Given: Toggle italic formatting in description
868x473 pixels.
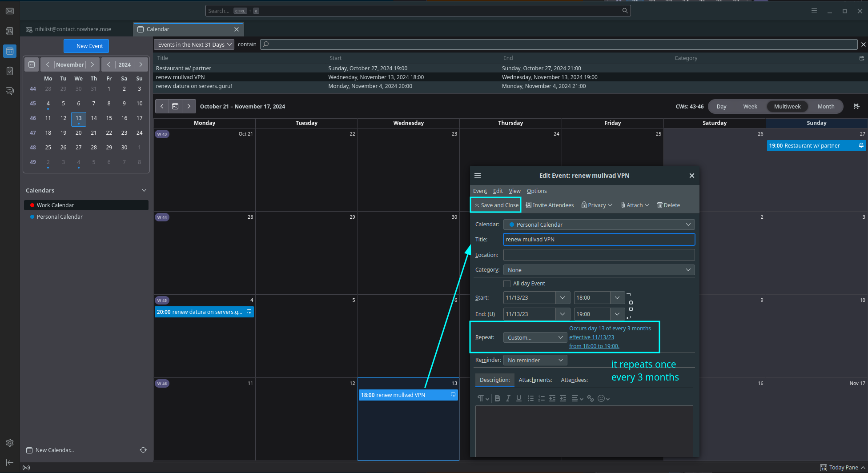Looking at the screenshot, I should (508, 398).
